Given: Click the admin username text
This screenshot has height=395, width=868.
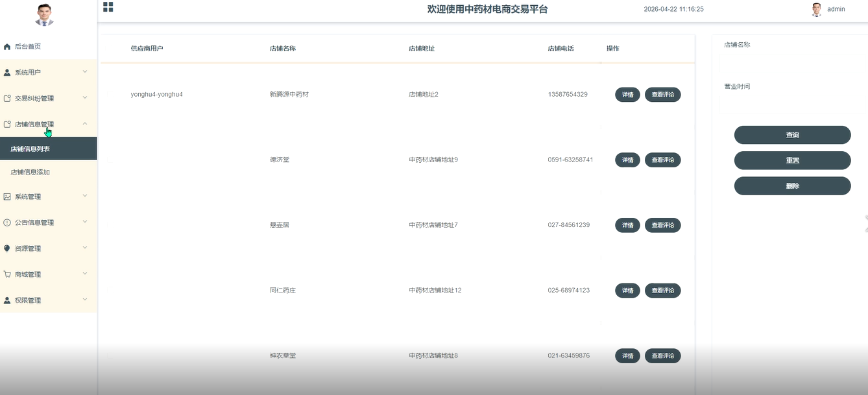Looking at the screenshot, I should pos(836,9).
